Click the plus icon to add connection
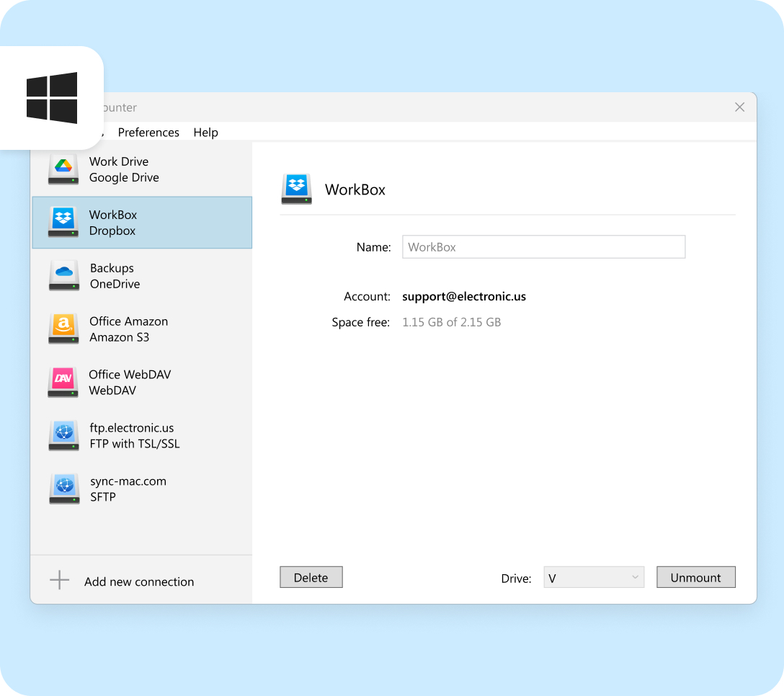The height and width of the screenshot is (696, 784). (59, 581)
